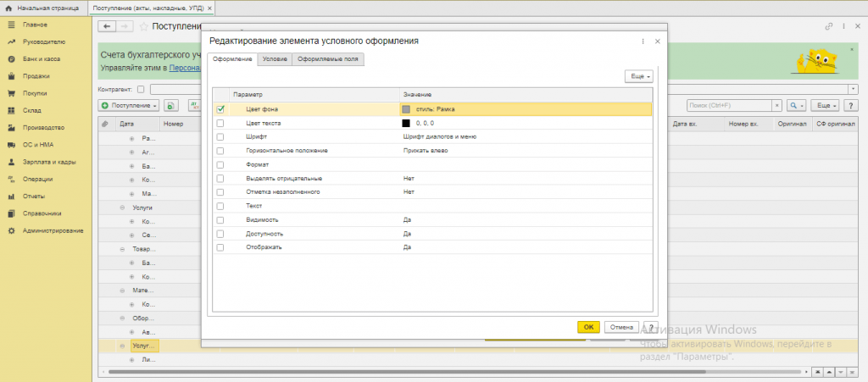This screenshot has height=382, width=868.
Task: Collapse the Услуги group in the list
Action: point(123,208)
